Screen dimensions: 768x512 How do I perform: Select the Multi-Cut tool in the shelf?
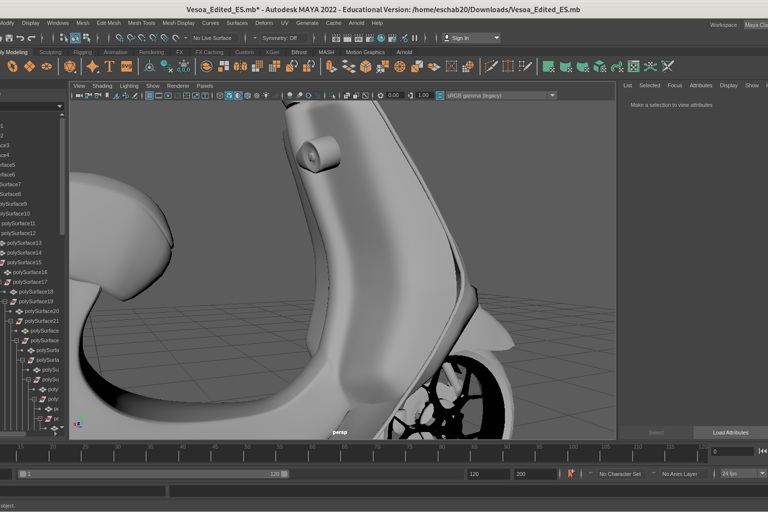[491, 67]
